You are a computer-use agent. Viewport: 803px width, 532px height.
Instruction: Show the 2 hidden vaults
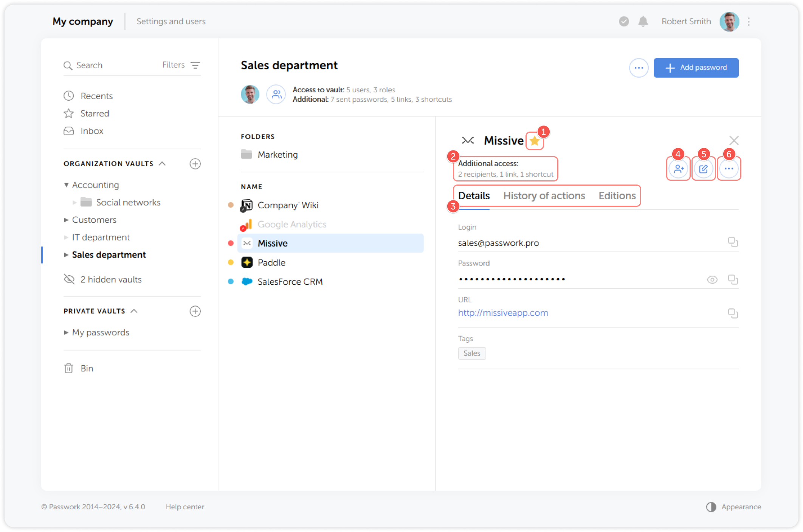click(x=110, y=279)
